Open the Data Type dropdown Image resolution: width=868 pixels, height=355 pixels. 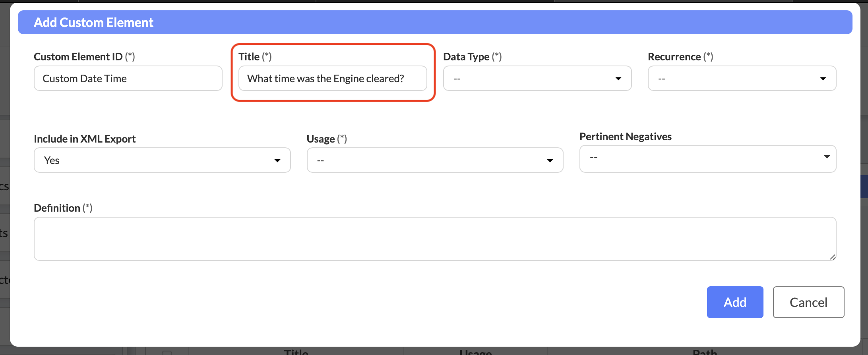pyautogui.click(x=537, y=79)
